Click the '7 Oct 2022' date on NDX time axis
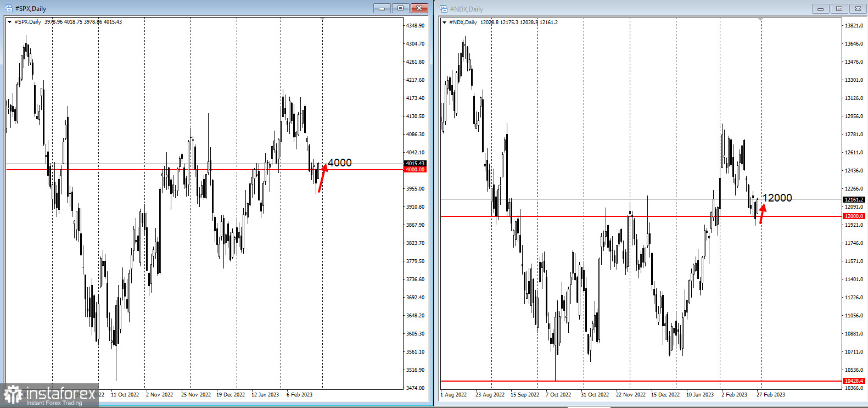Viewport: 868px width, 408px height. tap(558, 395)
